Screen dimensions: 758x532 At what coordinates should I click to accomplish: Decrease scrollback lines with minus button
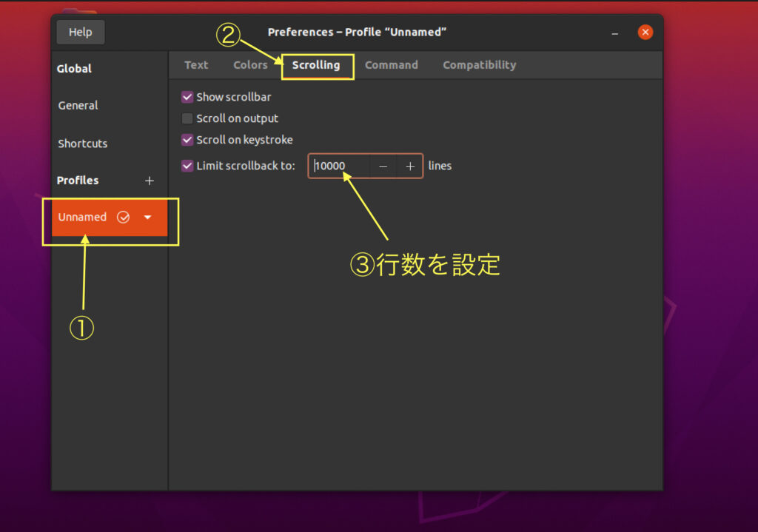(x=383, y=166)
